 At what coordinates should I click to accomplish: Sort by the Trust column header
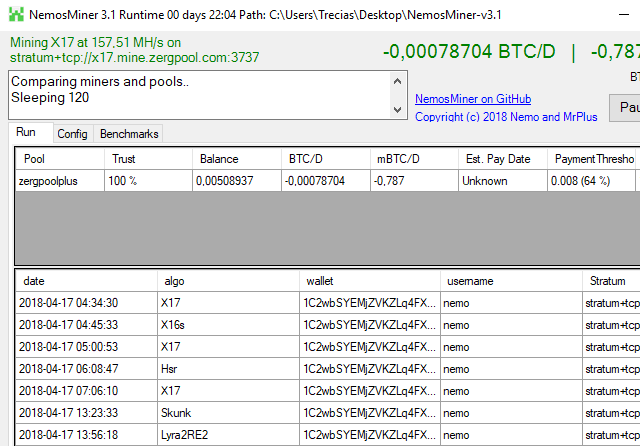tap(148, 159)
